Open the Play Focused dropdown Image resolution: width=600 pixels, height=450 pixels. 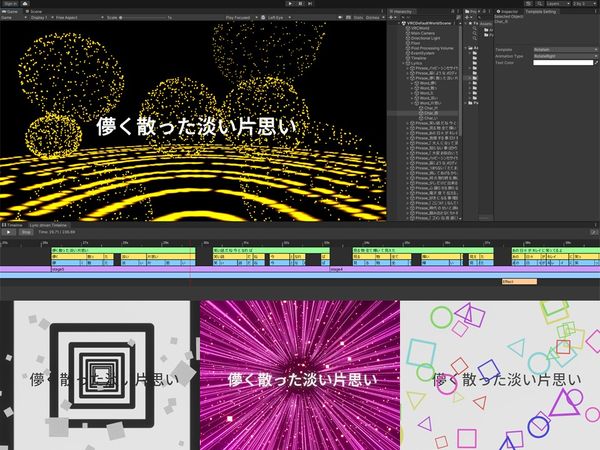coord(240,18)
